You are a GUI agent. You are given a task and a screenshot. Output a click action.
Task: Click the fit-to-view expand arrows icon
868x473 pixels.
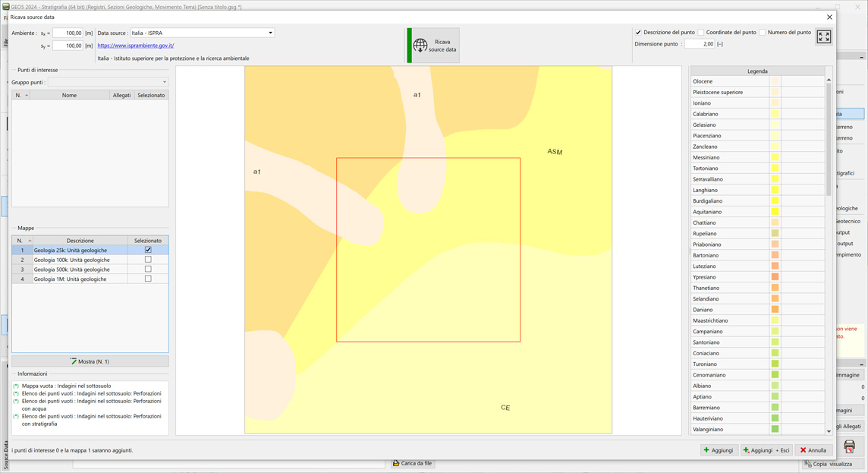click(x=824, y=36)
